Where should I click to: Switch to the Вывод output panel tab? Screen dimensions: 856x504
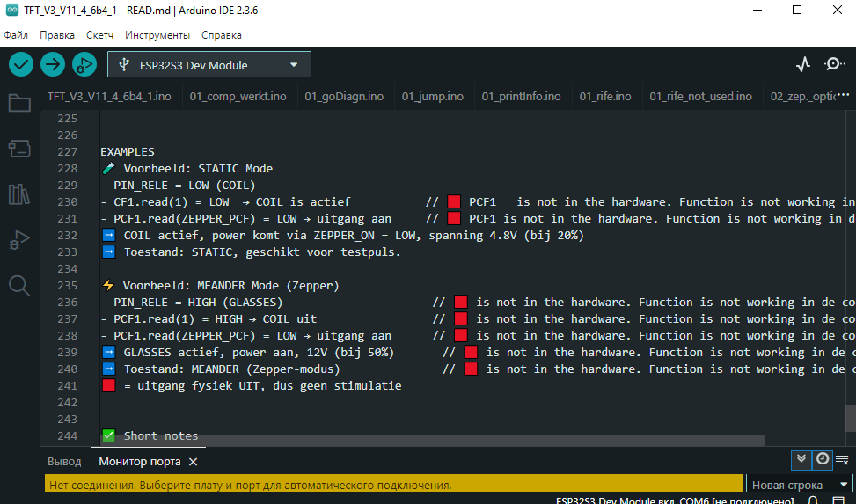pos(64,461)
